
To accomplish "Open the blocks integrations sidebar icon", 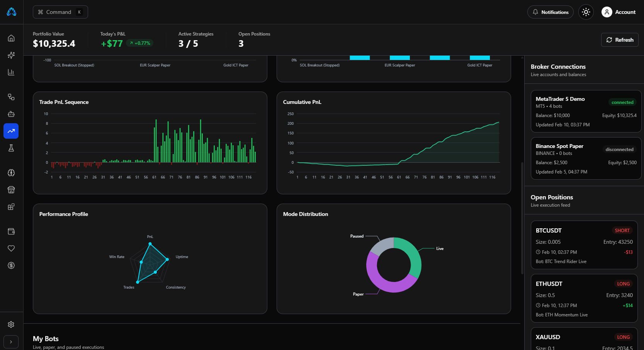I will point(11,207).
